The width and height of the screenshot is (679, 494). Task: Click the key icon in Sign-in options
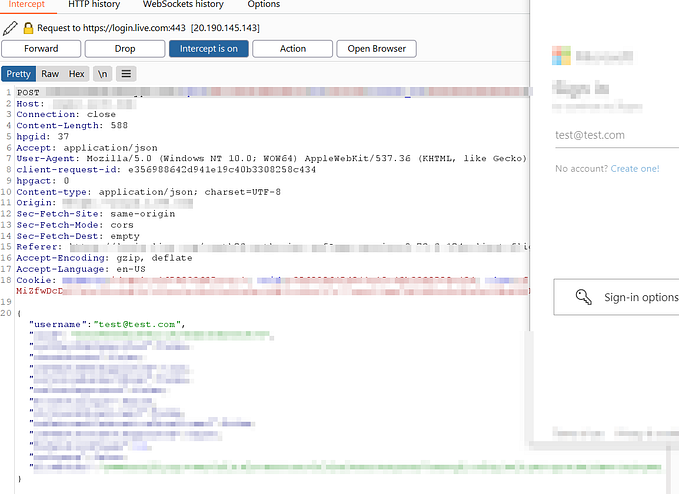click(x=583, y=297)
